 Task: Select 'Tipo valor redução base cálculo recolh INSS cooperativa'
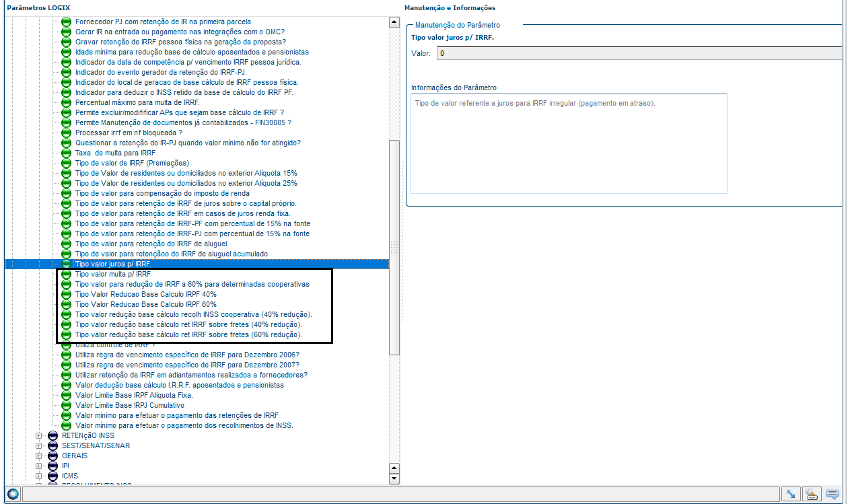coord(194,314)
